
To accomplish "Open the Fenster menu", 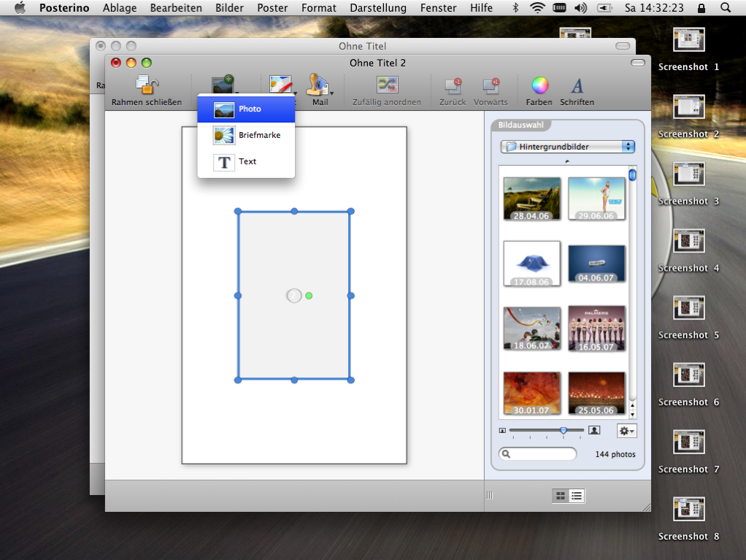I will 438,7.
